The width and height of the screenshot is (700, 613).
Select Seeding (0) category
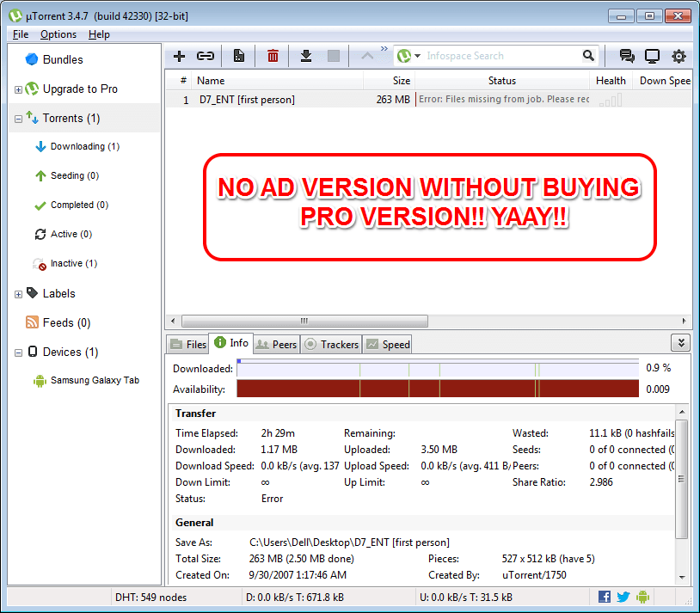click(75, 175)
